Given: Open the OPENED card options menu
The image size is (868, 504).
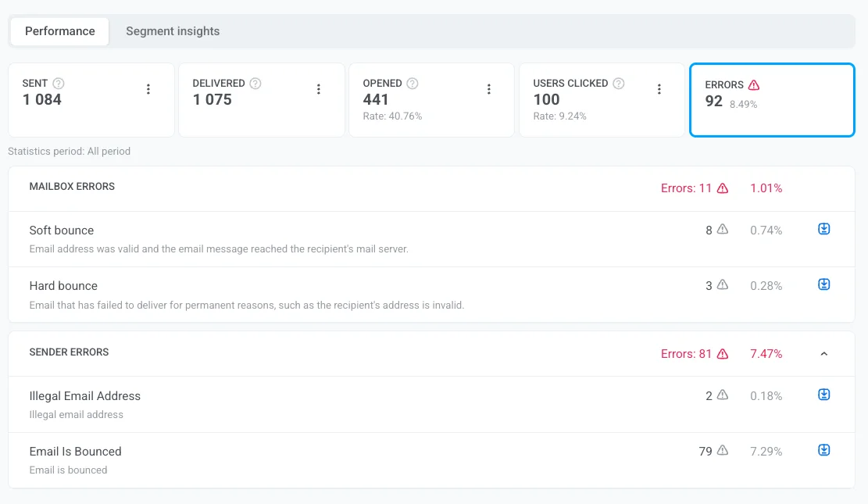Looking at the screenshot, I should pyautogui.click(x=489, y=89).
